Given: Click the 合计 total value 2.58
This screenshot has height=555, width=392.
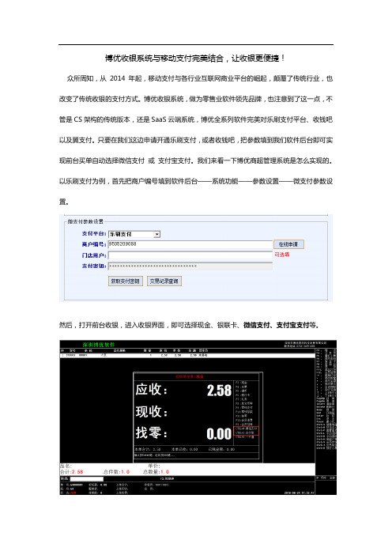Looking at the screenshot, I should point(77,472).
